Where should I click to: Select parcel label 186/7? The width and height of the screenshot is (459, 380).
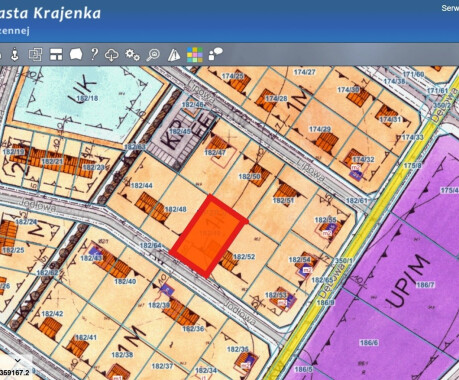pos(426,285)
